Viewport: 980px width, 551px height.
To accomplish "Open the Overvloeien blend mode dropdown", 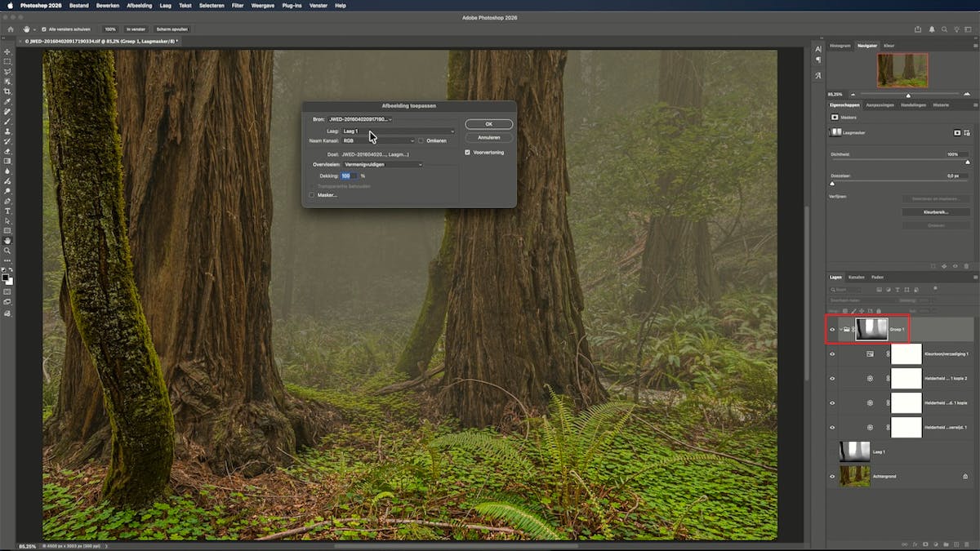I will point(383,164).
